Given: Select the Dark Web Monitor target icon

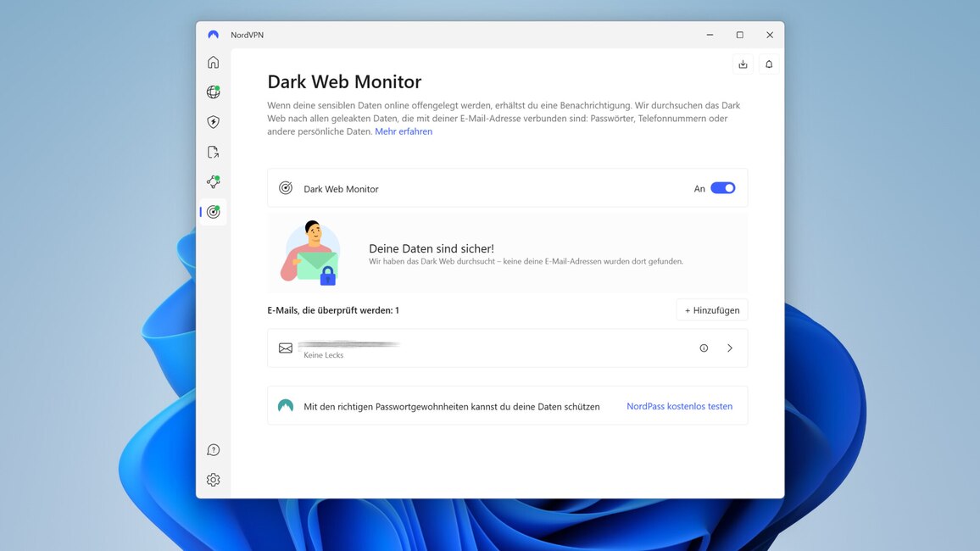Looking at the screenshot, I should (213, 211).
